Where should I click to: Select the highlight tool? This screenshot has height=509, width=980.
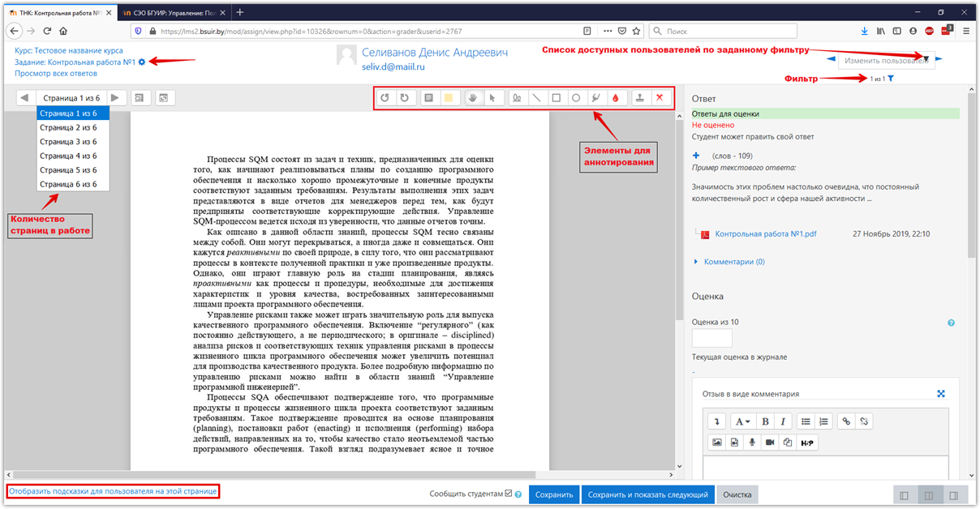pyautogui.click(x=595, y=98)
